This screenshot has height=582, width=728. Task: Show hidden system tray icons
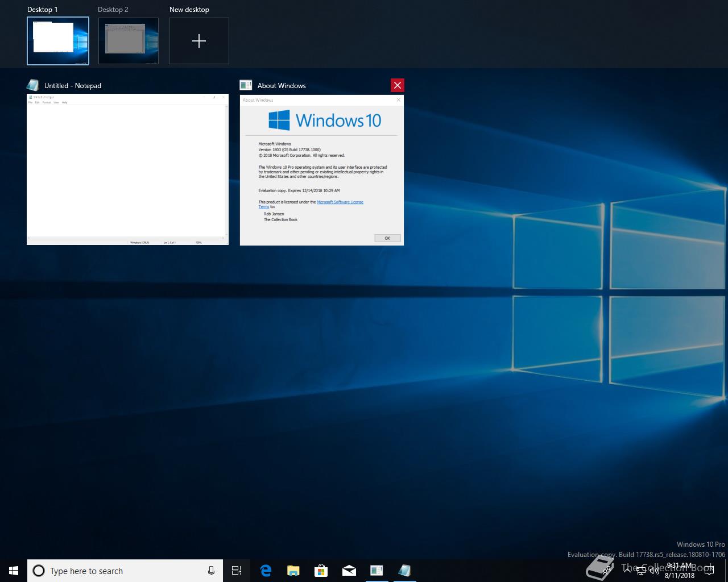pos(628,571)
